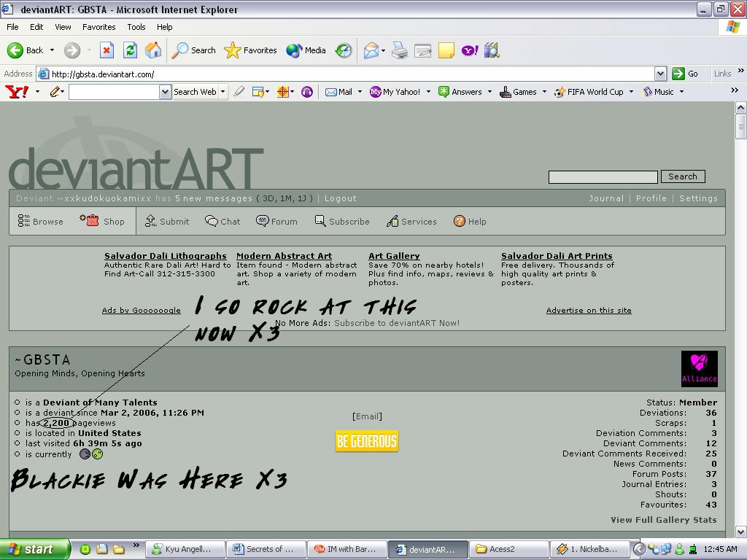747x560 pixels.
Task: Click the deviantART Search button
Action: coord(683,176)
